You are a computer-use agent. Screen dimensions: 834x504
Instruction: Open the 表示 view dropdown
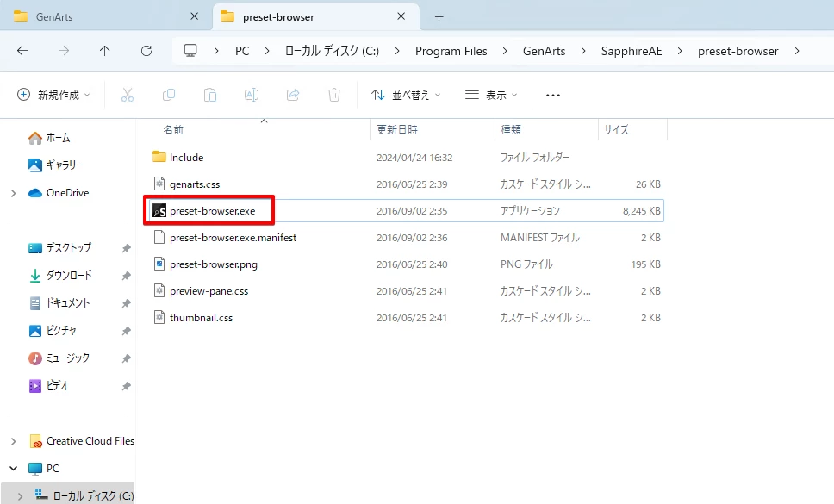point(491,95)
